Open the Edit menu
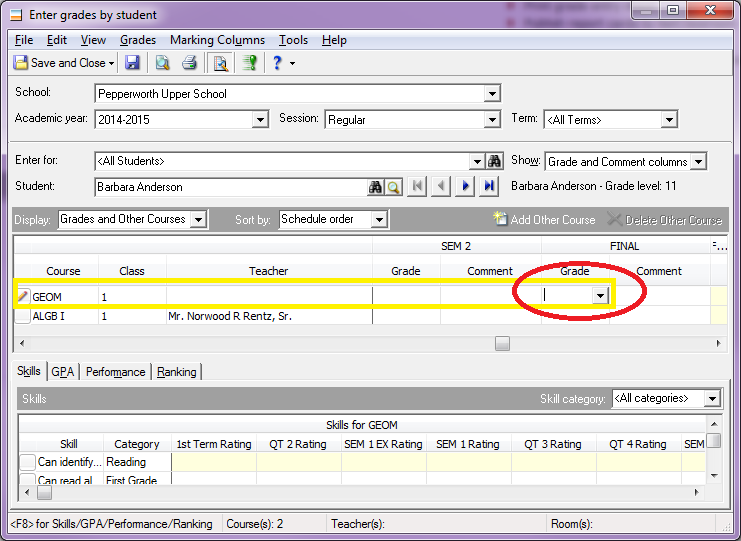Screen dimensions: 741x541 tap(57, 40)
